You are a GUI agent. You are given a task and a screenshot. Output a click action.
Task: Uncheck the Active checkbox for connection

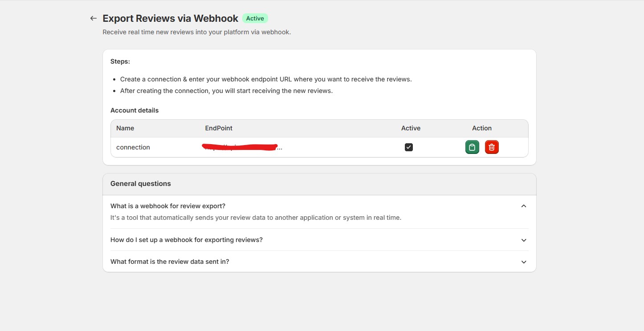tap(409, 147)
